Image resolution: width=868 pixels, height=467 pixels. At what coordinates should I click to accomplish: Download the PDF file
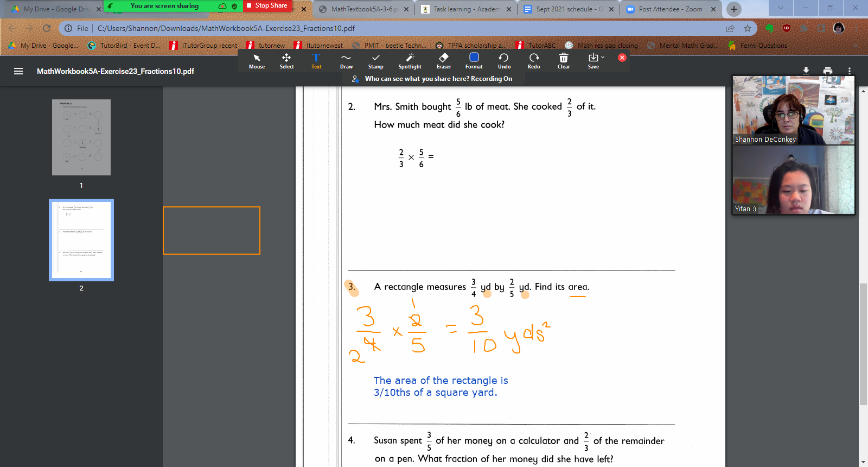pos(806,71)
